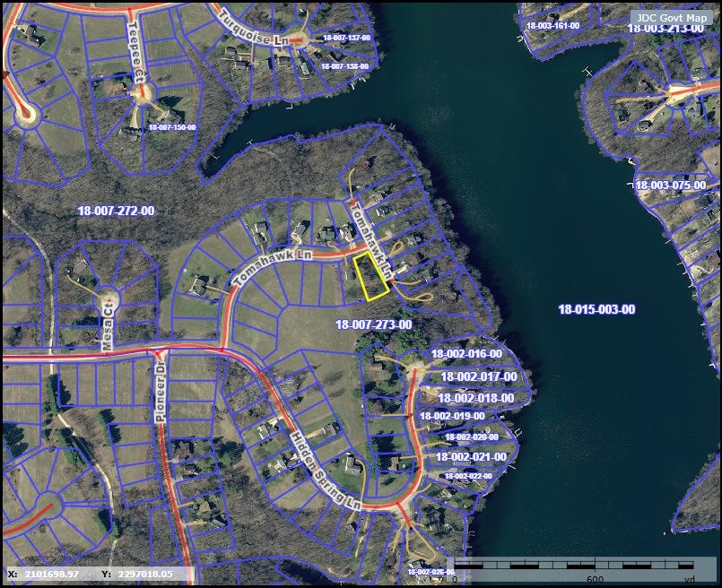Click parcel label 18-007-273-00
Image resolution: width=722 pixels, height=588 pixels.
373,324
